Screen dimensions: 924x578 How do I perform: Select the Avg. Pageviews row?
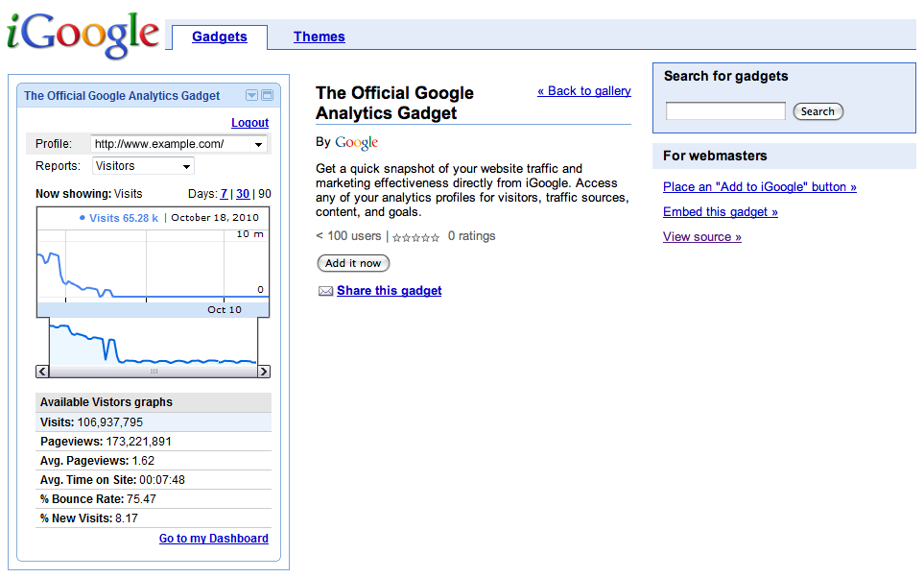click(154, 461)
